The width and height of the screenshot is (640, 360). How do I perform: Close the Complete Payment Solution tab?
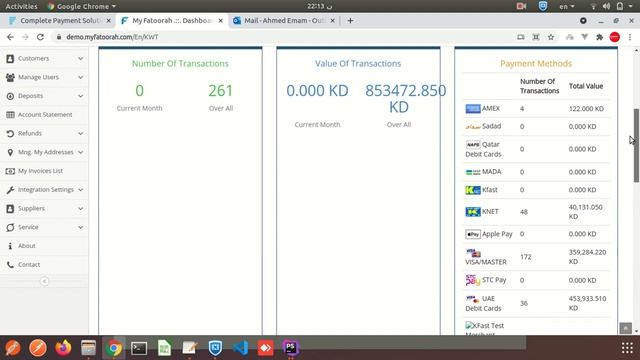click(x=109, y=20)
